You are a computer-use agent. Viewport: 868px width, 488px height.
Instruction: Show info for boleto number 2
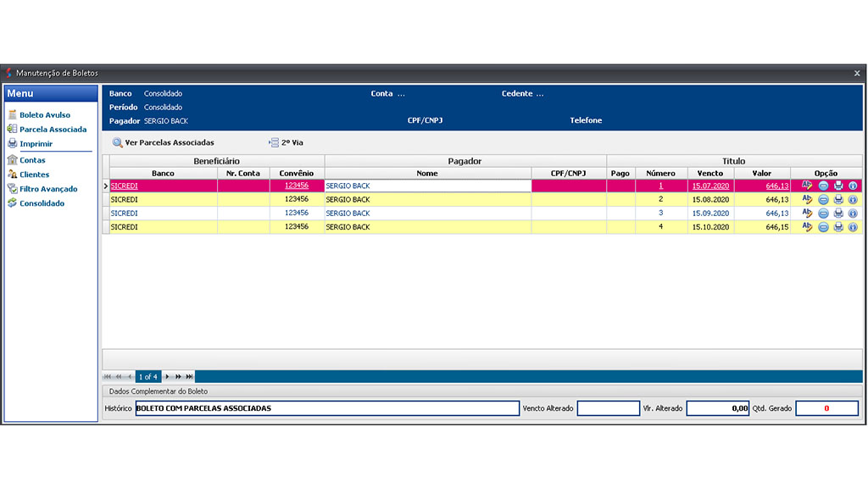pyautogui.click(x=853, y=200)
